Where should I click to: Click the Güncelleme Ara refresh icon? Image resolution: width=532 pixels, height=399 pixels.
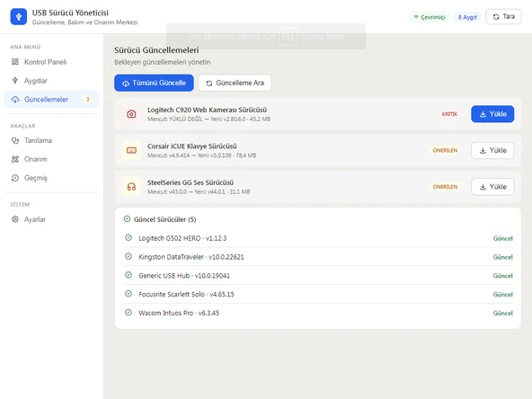(209, 83)
